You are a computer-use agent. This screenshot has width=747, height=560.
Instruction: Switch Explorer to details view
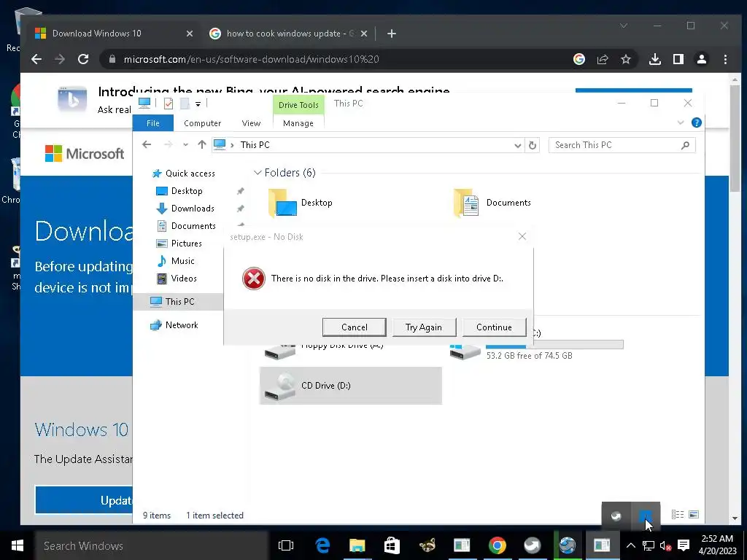click(x=678, y=515)
